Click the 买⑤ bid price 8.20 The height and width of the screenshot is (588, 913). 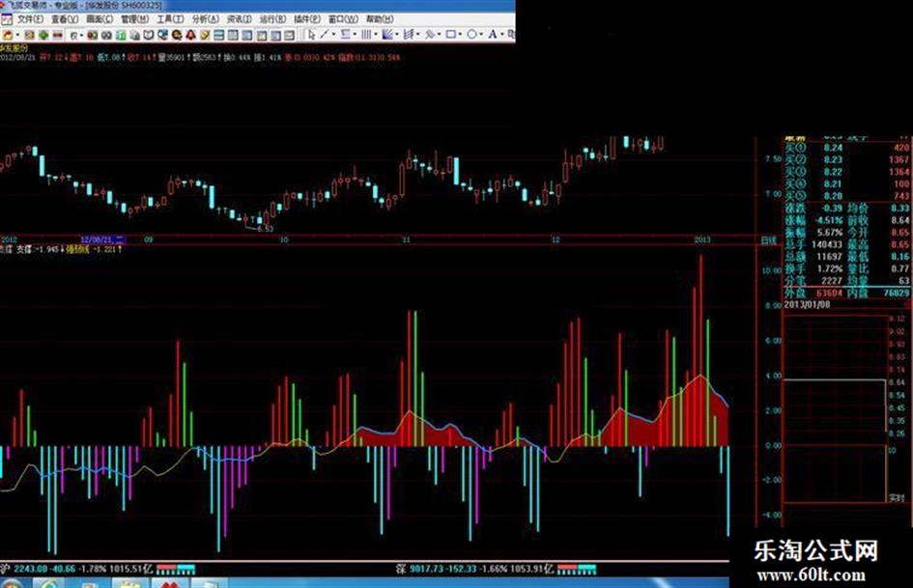(x=833, y=196)
